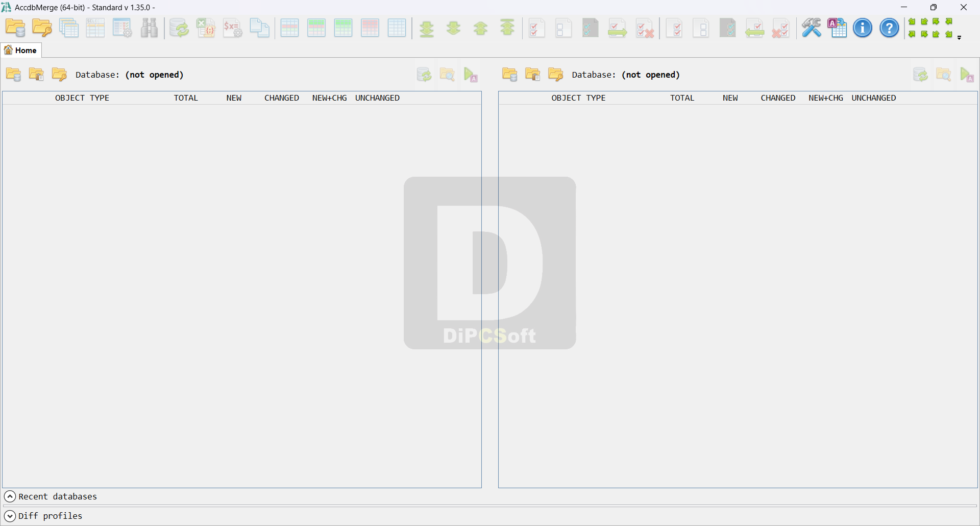Click OBJECT TYPE column header in left pane
The width and height of the screenshot is (980, 526).
pos(82,98)
